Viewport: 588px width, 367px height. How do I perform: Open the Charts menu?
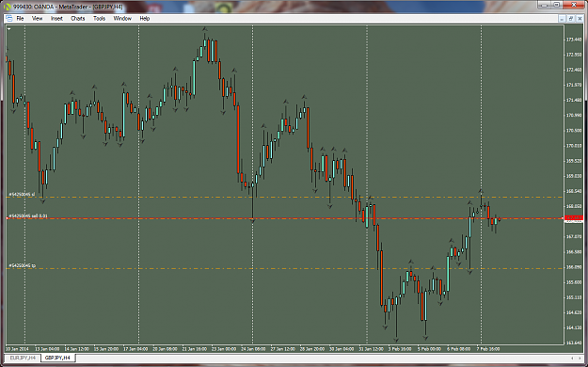point(78,19)
